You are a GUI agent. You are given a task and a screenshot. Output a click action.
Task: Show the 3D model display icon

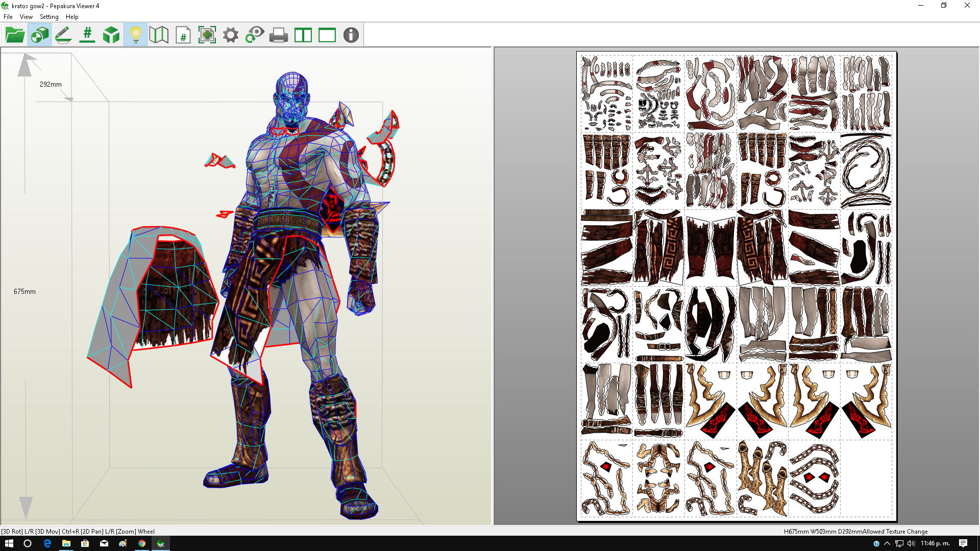pyautogui.click(x=111, y=35)
